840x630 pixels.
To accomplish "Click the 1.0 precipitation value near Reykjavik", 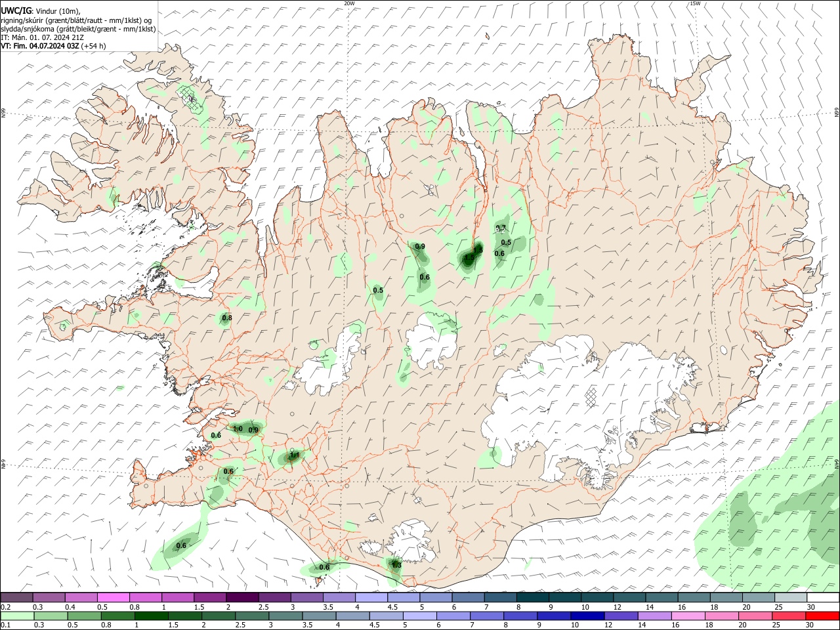I will (238, 429).
